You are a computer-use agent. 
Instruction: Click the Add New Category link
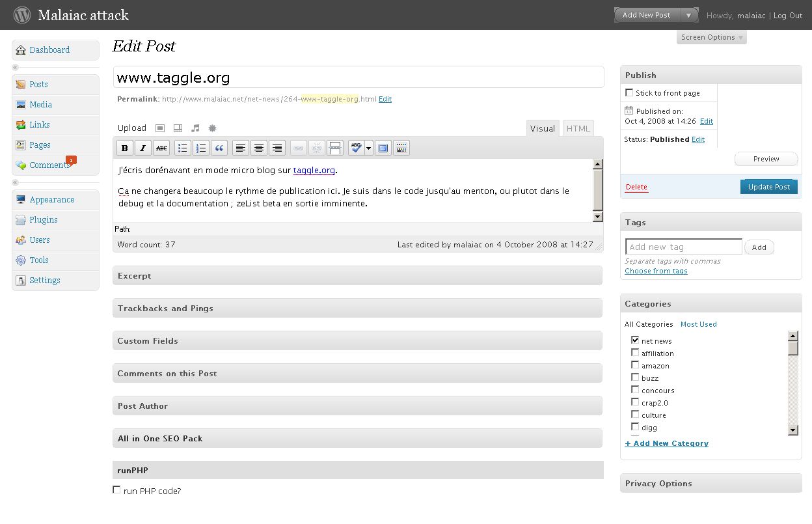(667, 443)
